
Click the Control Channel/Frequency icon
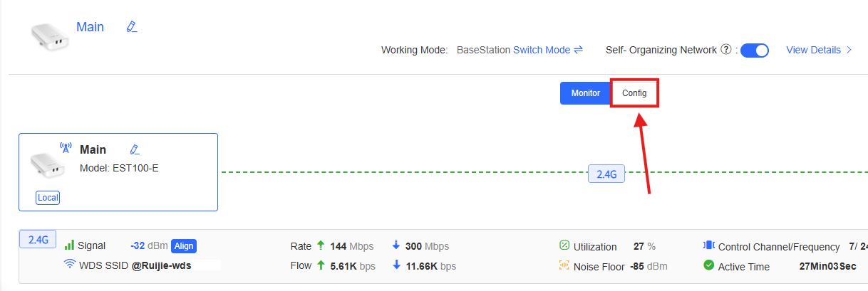tap(708, 246)
